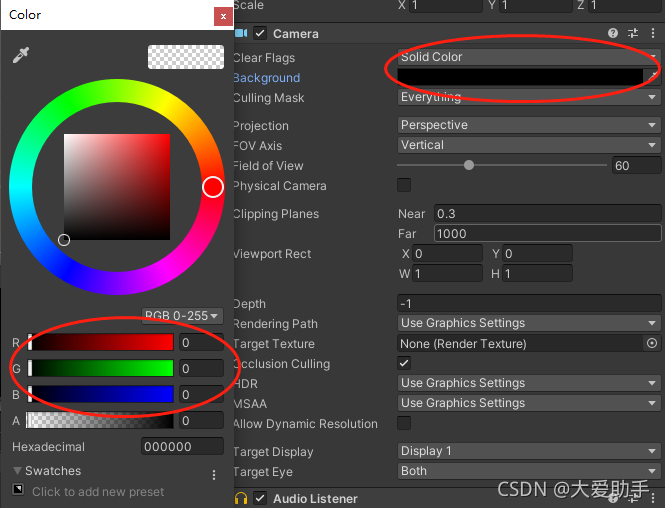Open the Projection dropdown
This screenshot has width=665, height=508.
529,125
